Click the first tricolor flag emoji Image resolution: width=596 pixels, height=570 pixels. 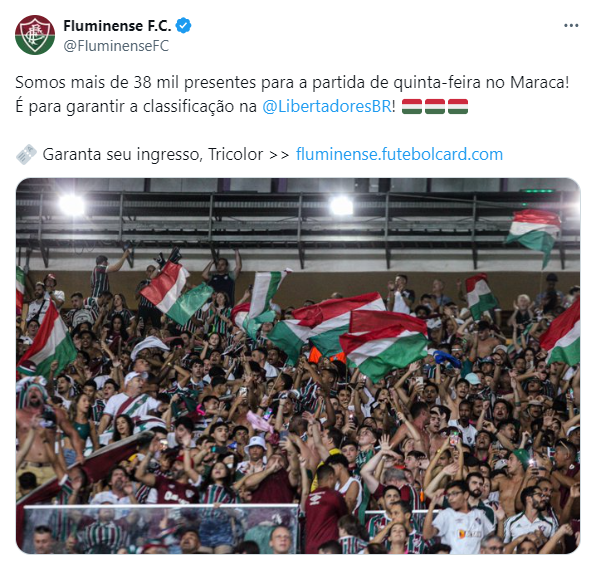[412, 106]
